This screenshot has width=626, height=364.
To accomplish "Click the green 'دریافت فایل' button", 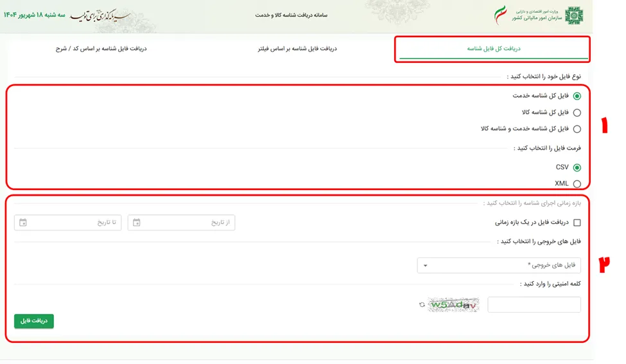I will (34, 321).
